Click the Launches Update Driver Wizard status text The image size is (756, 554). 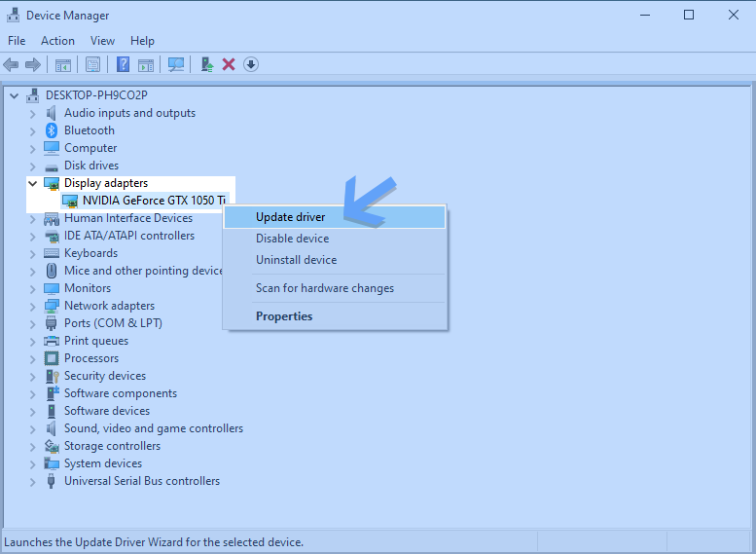(x=154, y=542)
